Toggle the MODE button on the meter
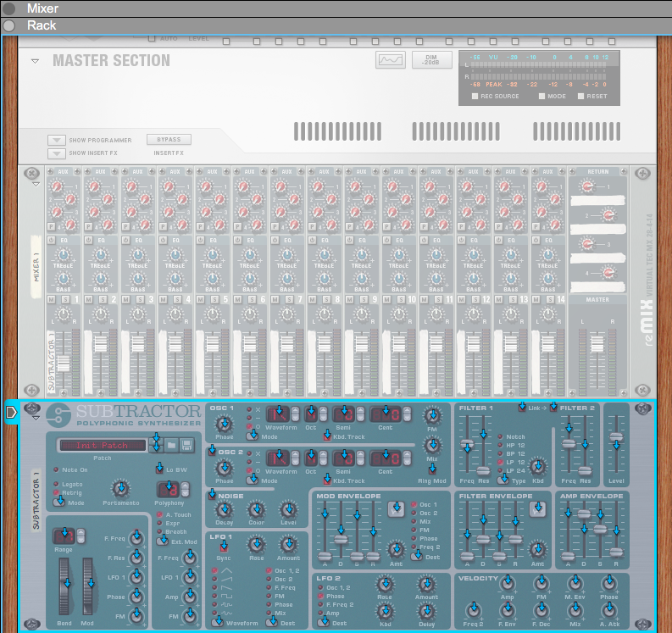The height and width of the screenshot is (633, 672). tap(541, 97)
